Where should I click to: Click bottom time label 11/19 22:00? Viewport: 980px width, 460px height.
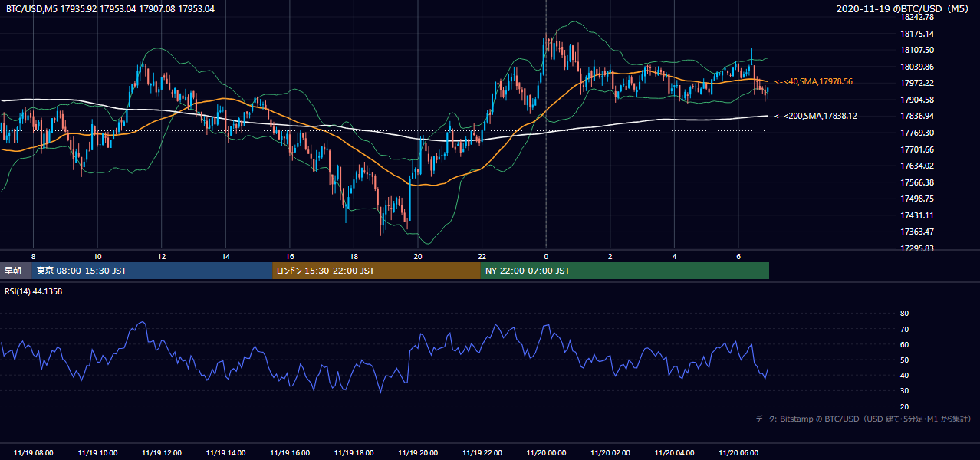point(482,453)
